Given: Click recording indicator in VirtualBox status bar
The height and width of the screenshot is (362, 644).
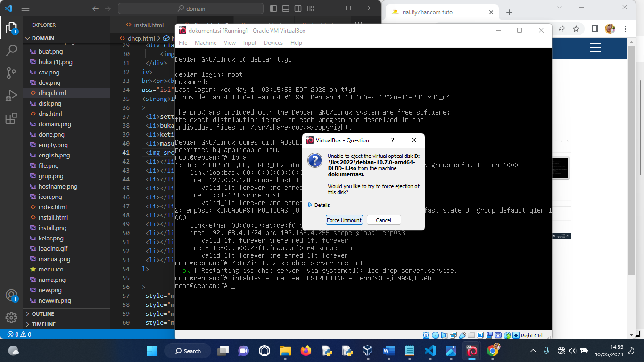Looking at the screenshot, I should 489,335.
